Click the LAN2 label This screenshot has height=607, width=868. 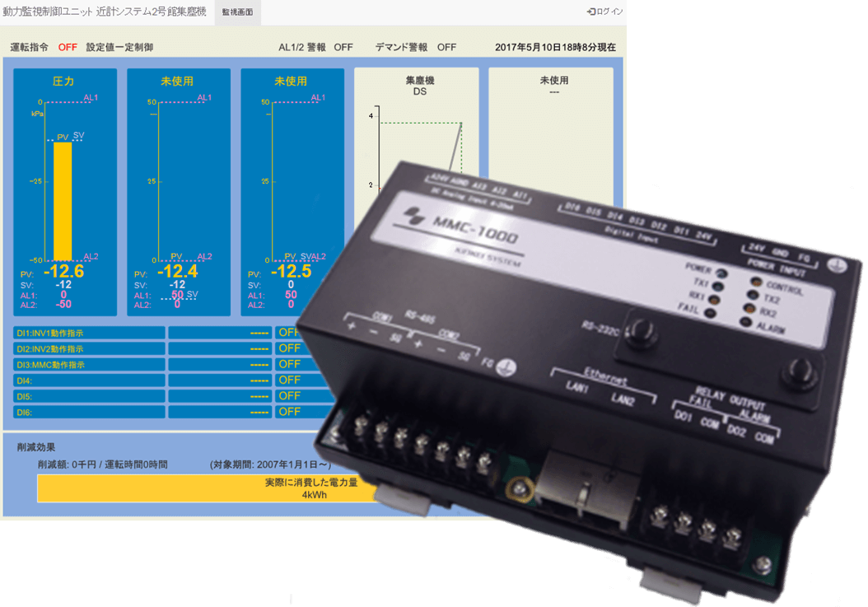tap(623, 399)
